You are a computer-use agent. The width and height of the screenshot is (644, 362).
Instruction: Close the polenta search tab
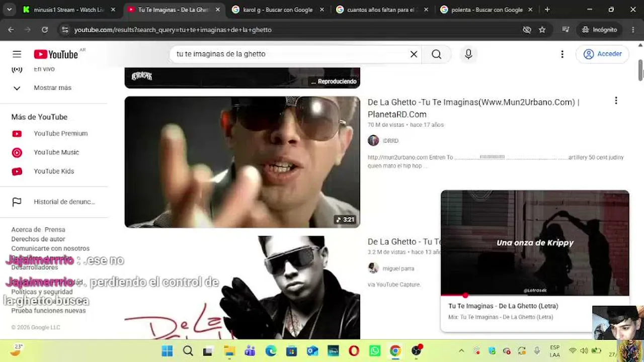point(529,10)
